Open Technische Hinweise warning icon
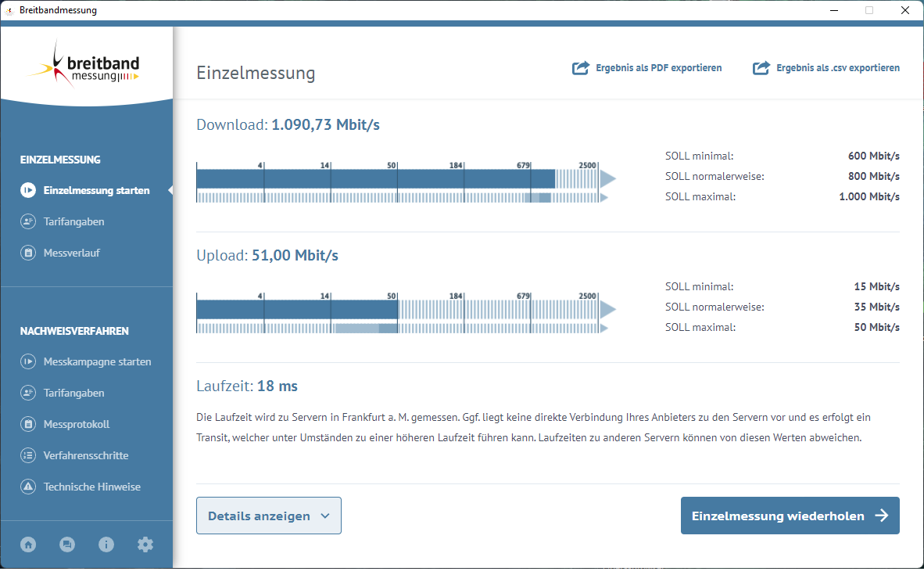This screenshot has height=575, width=924. tap(28, 487)
